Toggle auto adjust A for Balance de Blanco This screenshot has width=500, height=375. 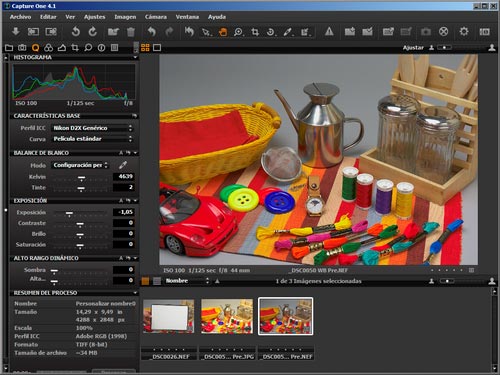tap(121, 153)
